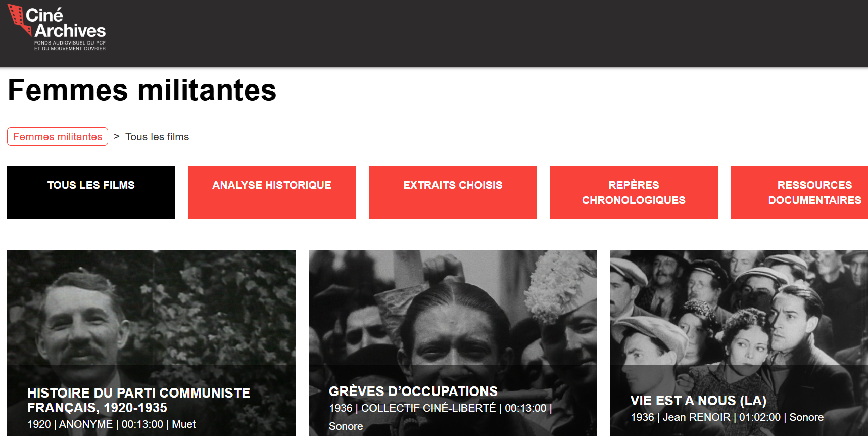Click the Vie est à nous (La) title

point(698,401)
